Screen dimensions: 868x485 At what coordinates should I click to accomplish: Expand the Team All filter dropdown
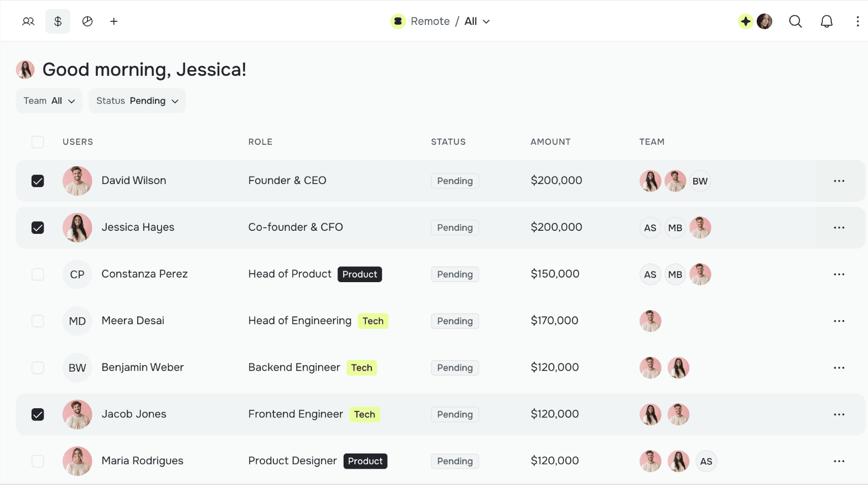(49, 101)
